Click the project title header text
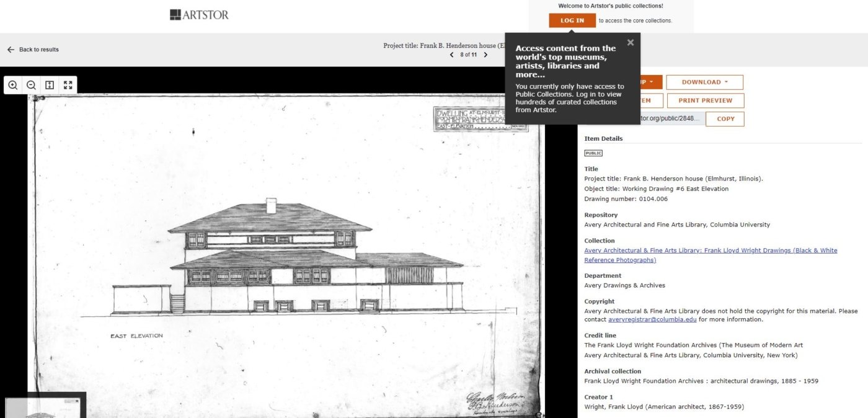 445,45
